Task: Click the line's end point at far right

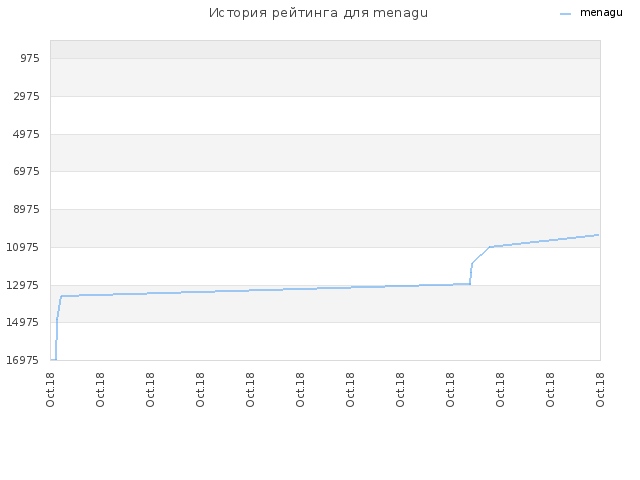Action: coord(598,235)
